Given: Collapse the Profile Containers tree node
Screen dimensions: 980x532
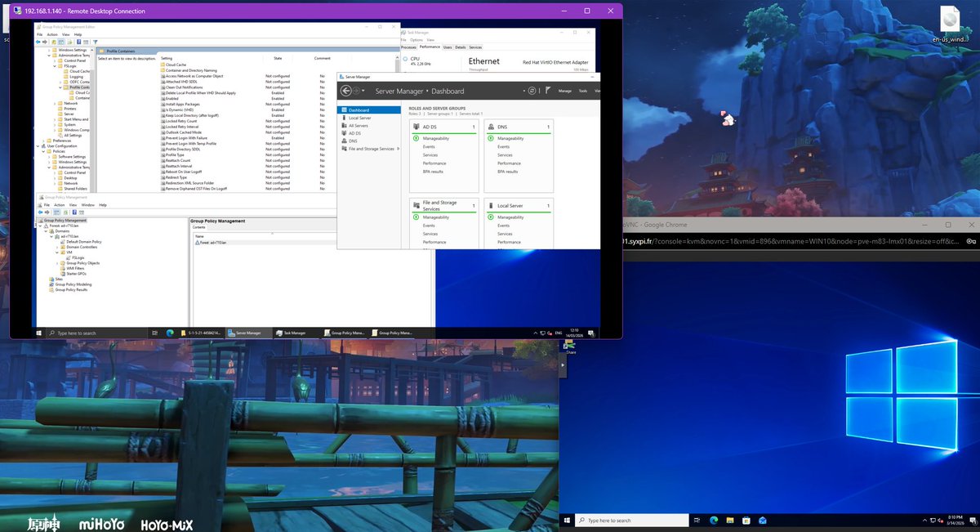Looking at the screenshot, I should tap(60, 87).
